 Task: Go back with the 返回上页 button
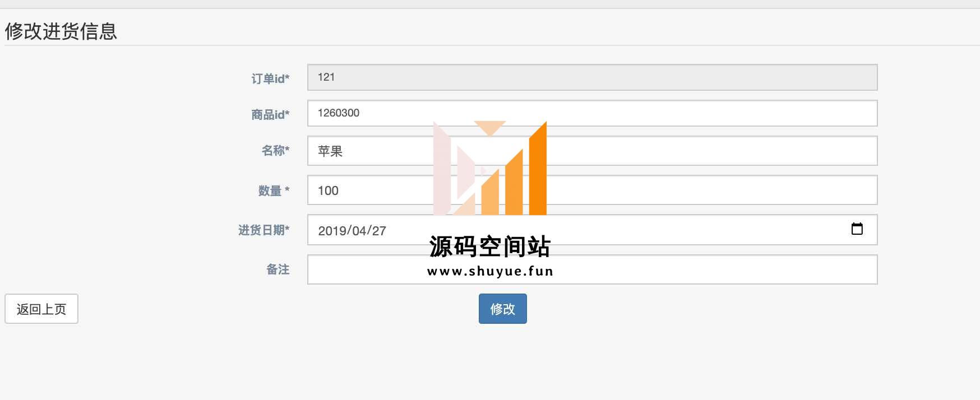(x=41, y=309)
